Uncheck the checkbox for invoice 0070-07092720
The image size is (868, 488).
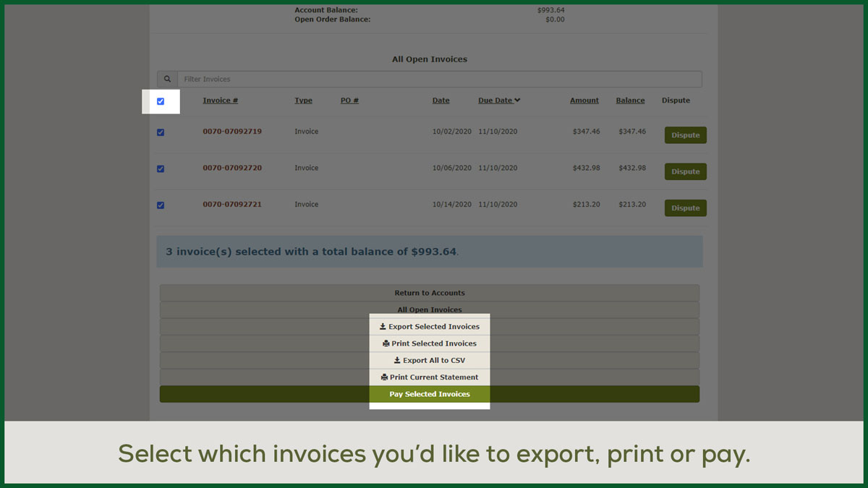coord(161,168)
